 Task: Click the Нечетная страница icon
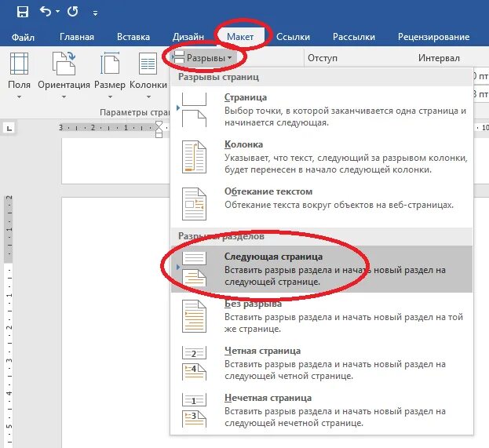(x=194, y=410)
